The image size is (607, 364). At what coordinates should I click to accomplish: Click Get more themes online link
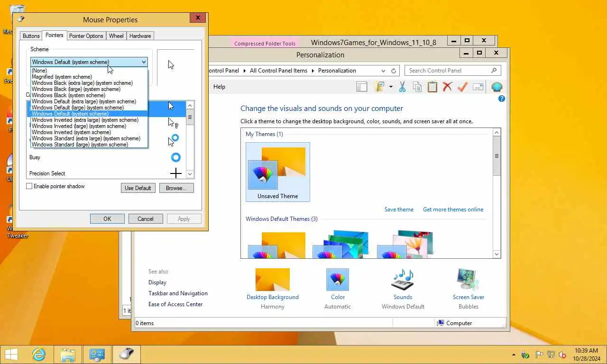click(453, 209)
